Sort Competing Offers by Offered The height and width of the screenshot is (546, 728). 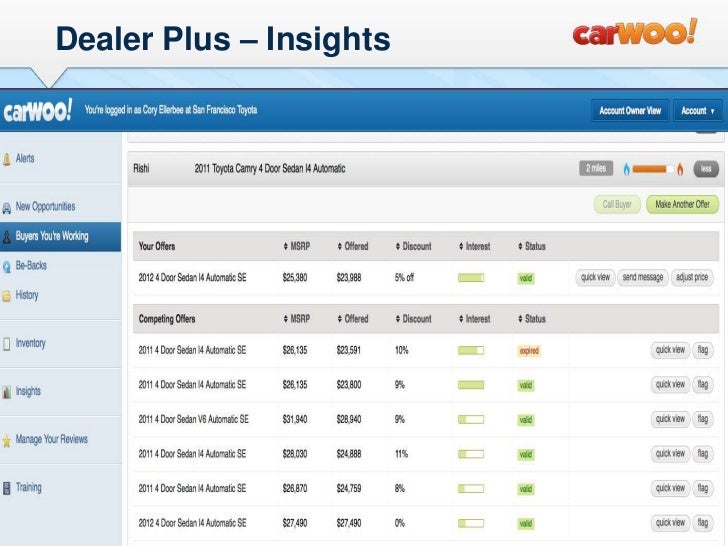(353, 319)
